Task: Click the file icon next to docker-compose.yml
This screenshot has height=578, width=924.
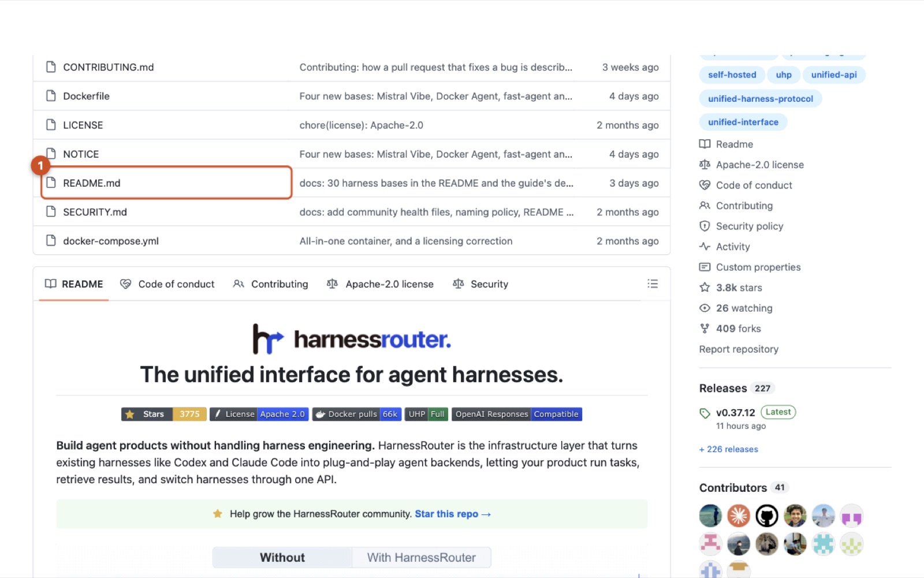Action: click(x=51, y=240)
